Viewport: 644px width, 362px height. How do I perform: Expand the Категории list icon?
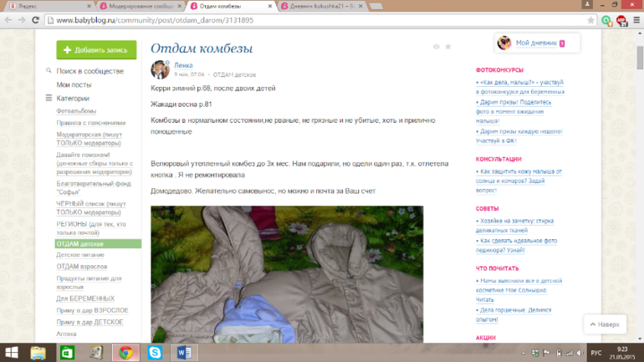[49, 98]
